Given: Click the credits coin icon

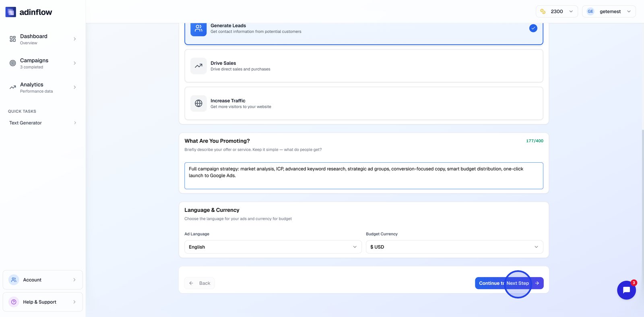Looking at the screenshot, I should (x=543, y=12).
